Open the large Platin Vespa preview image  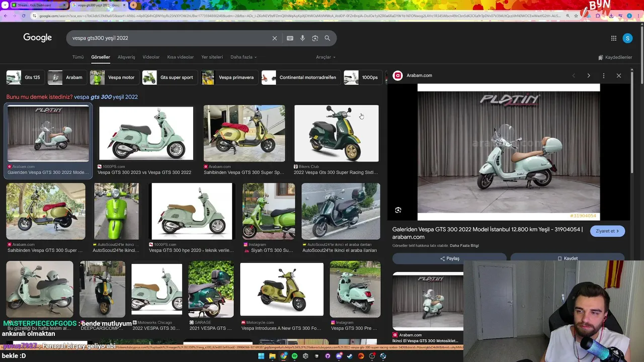pyautogui.click(x=509, y=152)
